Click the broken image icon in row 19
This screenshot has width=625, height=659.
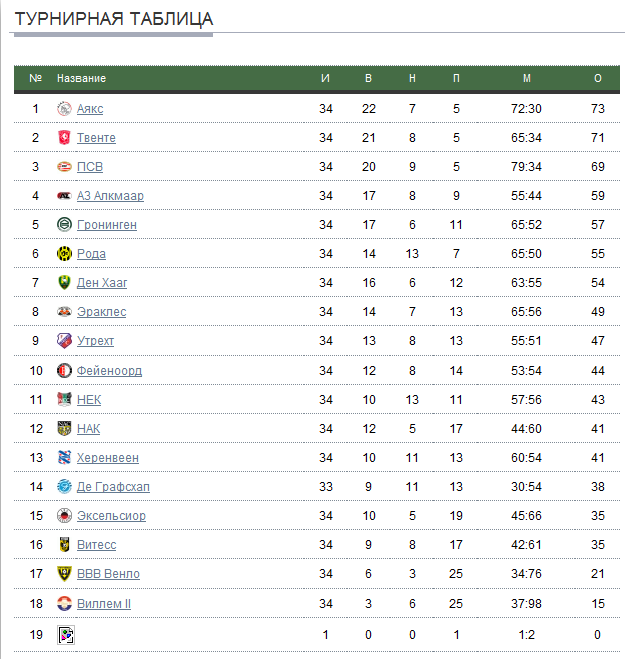tap(66, 635)
